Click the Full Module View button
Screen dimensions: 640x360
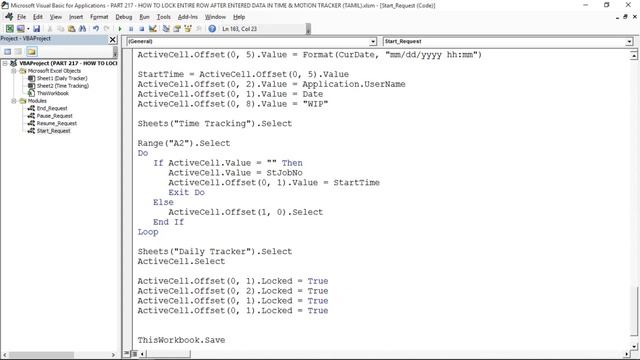[x=134, y=353]
